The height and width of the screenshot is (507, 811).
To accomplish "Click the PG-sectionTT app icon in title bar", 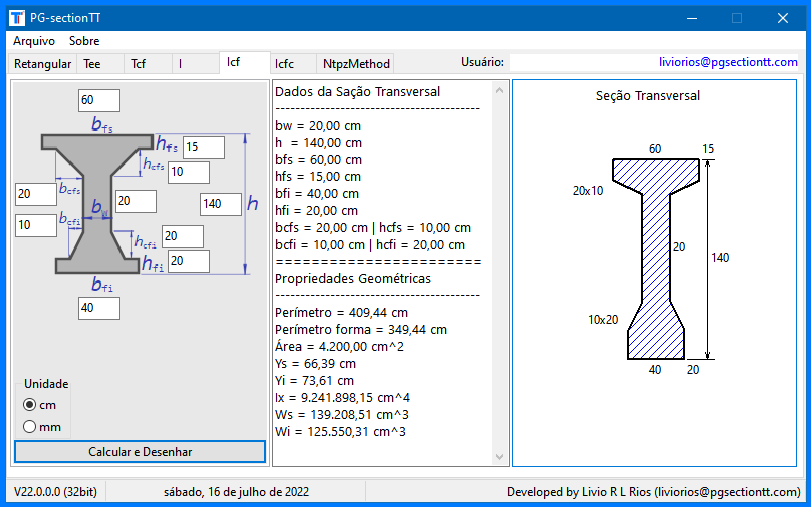I will pos(17,18).
